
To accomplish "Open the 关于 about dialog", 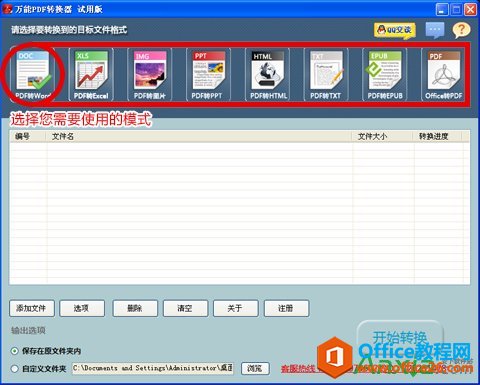I will coord(236,308).
